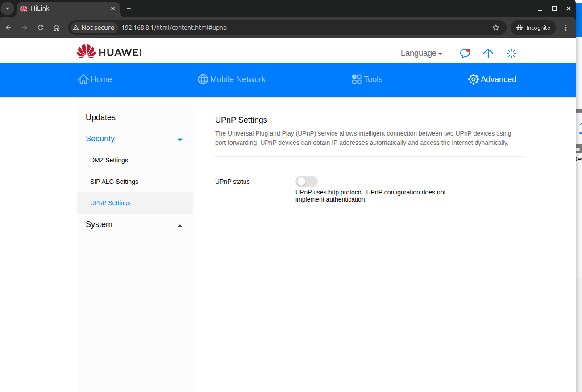The image size is (582, 392).
Task: Go to the Home tab
Action: click(x=95, y=79)
